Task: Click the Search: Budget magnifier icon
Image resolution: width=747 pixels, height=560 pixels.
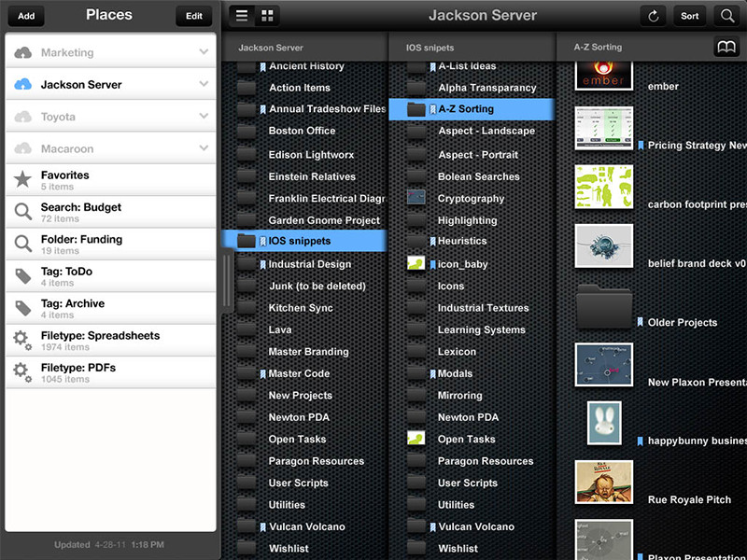Action: [23, 212]
